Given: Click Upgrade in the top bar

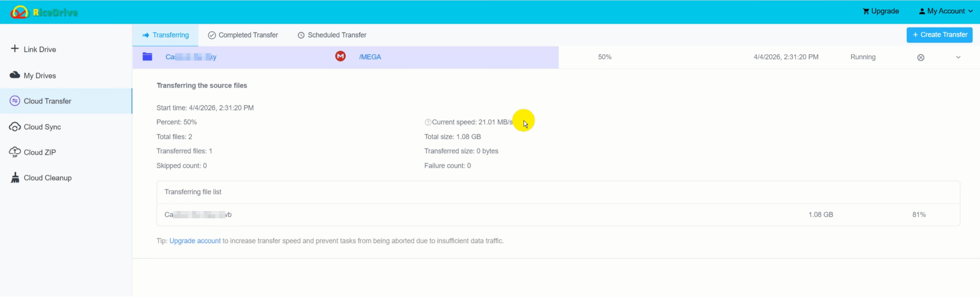Looking at the screenshot, I should [881, 11].
